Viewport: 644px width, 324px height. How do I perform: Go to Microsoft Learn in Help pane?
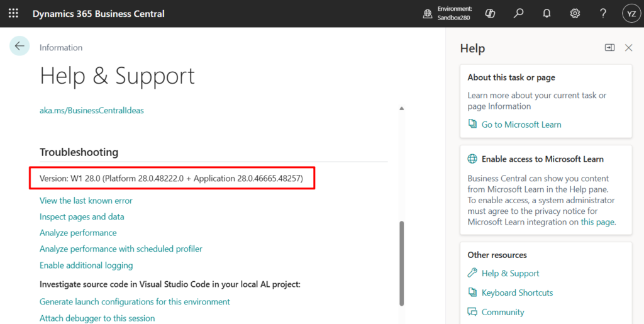521,125
